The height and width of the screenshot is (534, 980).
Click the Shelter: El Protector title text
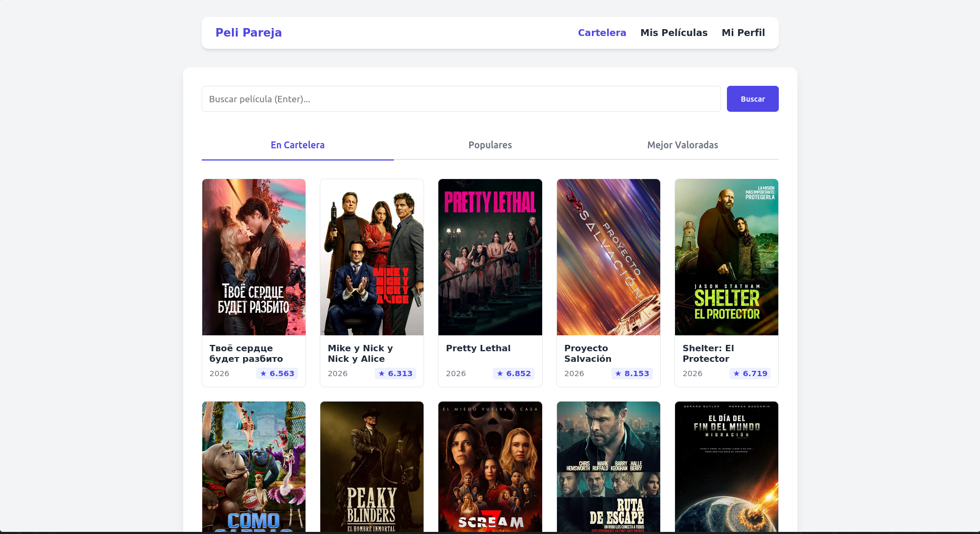pyautogui.click(x=708, y=353)
